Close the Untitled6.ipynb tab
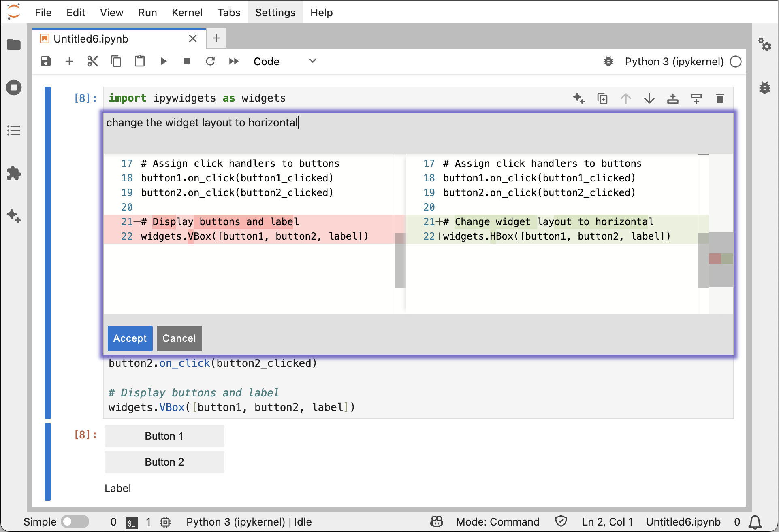 point(193,39)
